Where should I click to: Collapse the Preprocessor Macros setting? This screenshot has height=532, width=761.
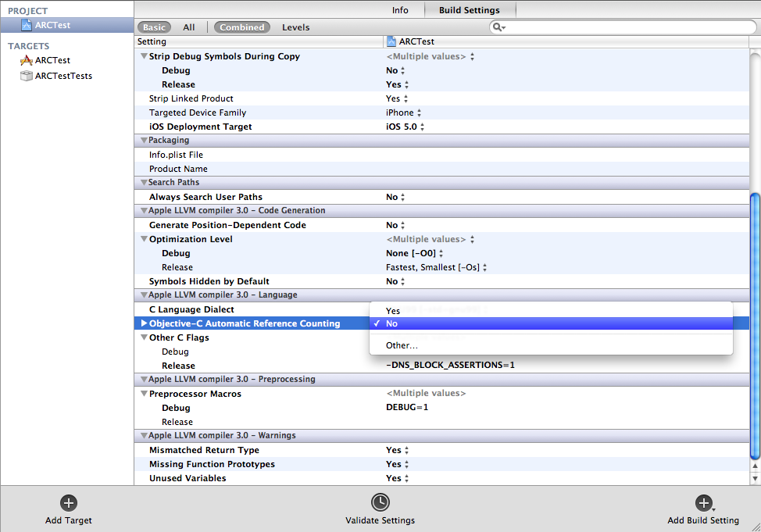(144, 394)
